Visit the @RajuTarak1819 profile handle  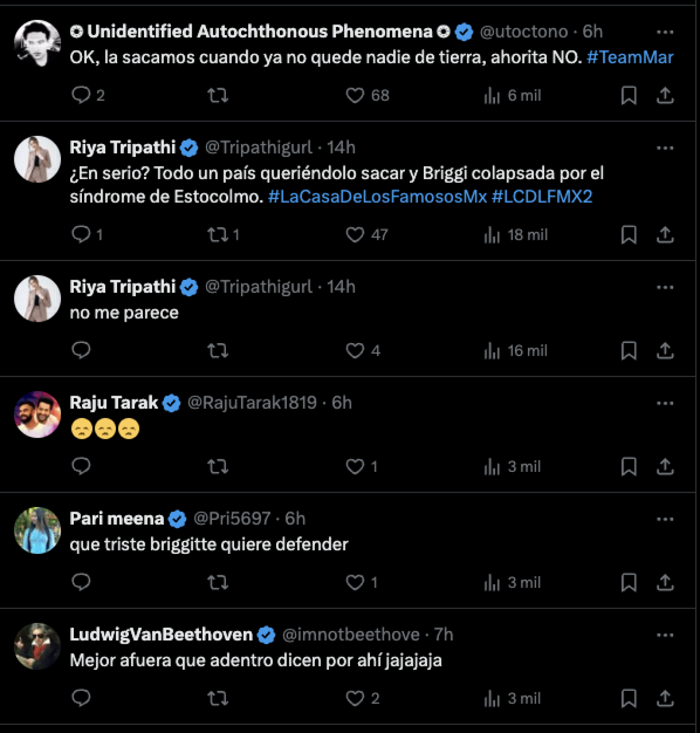(x=252, y=403)
